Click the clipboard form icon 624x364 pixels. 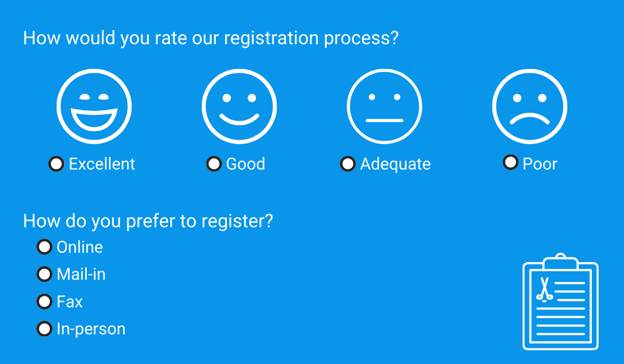pos(561,302)
